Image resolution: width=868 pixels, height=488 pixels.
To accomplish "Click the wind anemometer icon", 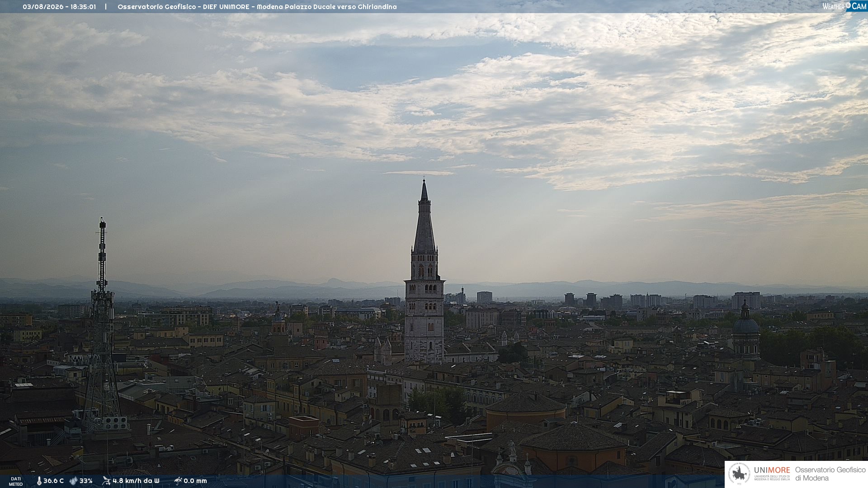I will 106,481.
